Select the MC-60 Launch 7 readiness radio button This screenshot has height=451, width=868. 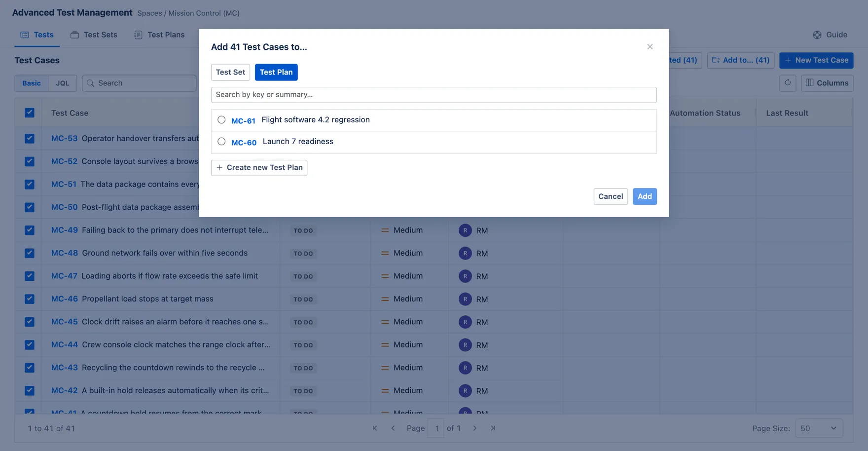pyautogui.click(x=221, y=142)
